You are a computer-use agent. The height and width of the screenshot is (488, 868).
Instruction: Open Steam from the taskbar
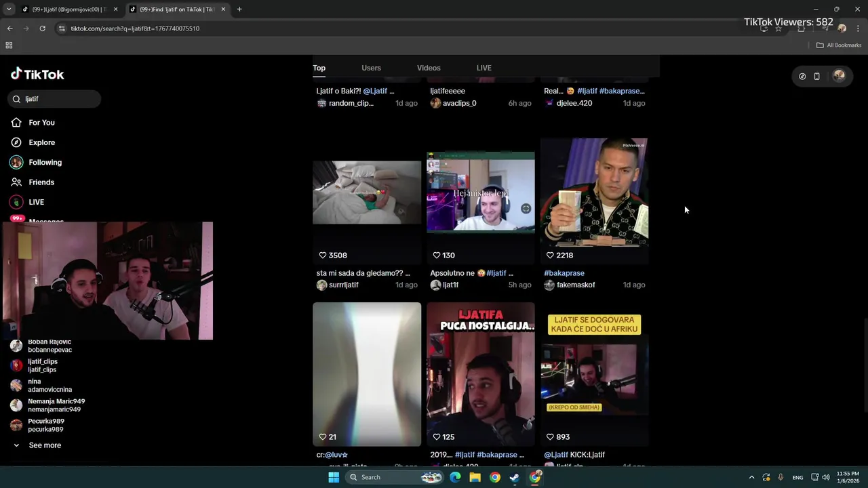coord(515,477)
